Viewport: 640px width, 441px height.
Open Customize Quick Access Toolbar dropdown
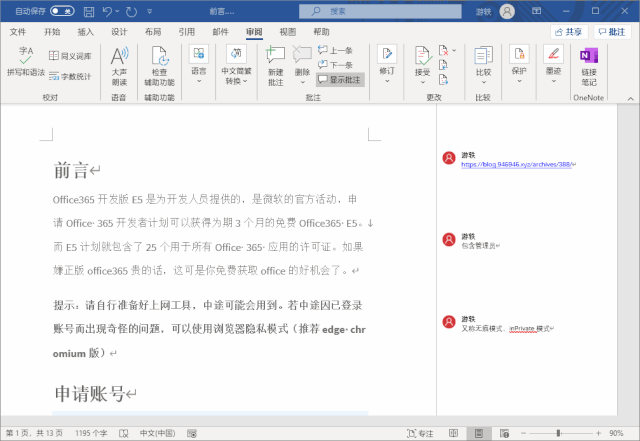tap(150, 11)
